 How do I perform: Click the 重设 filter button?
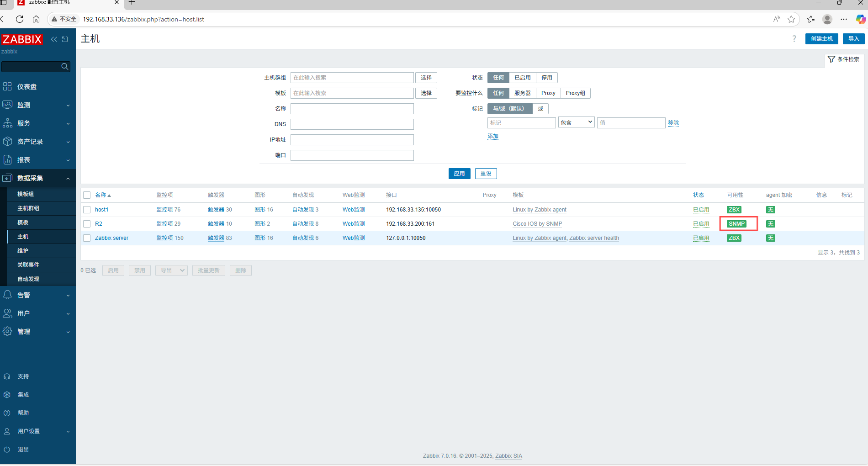coord(486,174)
